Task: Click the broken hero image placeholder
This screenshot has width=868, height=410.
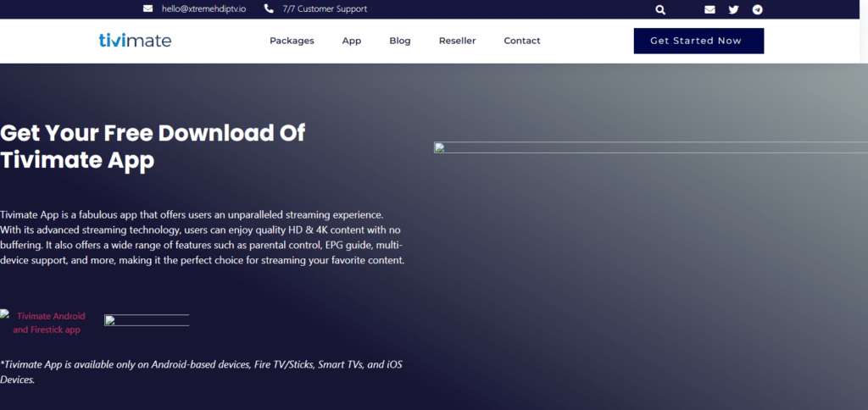Action: (x=650, y=147)
